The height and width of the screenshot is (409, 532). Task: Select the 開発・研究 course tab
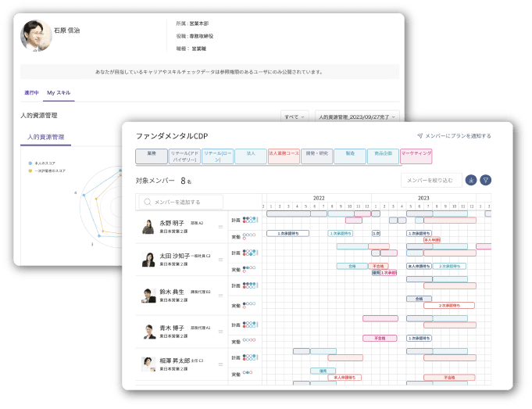[x=316, y=156]
